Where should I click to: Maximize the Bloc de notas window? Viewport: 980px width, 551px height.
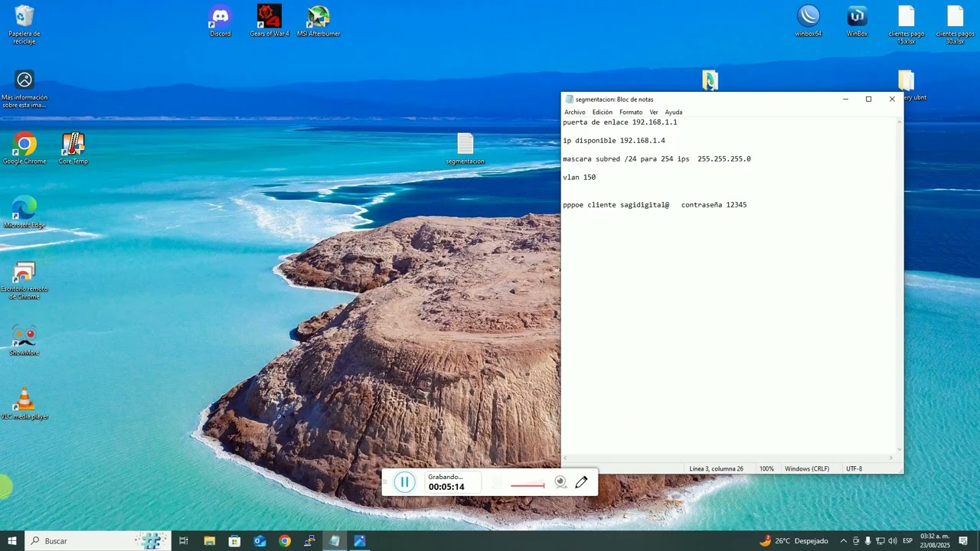click(x=868, y=99)
